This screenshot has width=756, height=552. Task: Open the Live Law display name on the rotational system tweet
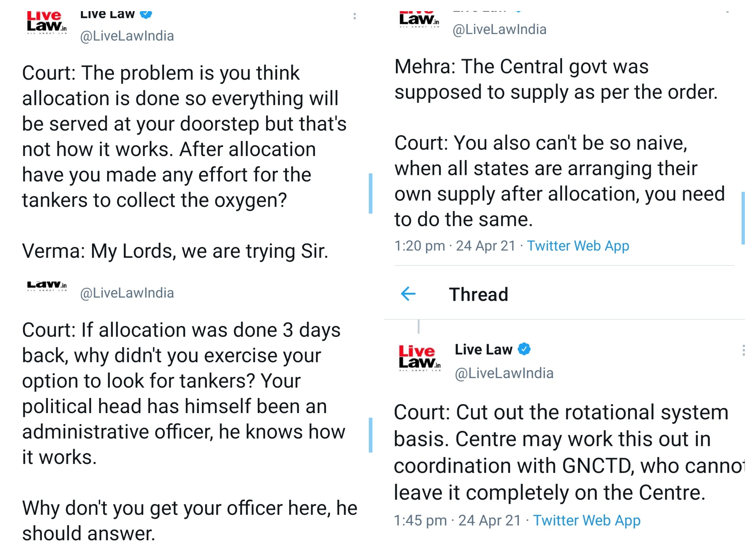(483, 349)
